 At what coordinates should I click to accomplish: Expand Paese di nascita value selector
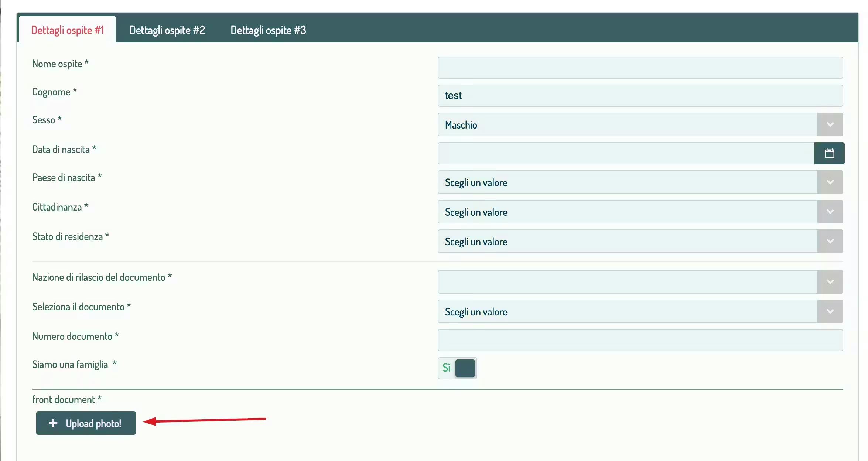pyautogui.click(x=627, y=182)
